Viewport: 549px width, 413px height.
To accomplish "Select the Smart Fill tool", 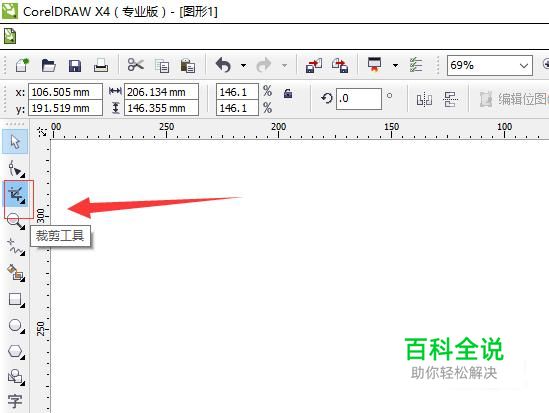I will click(x=16, y=273).
